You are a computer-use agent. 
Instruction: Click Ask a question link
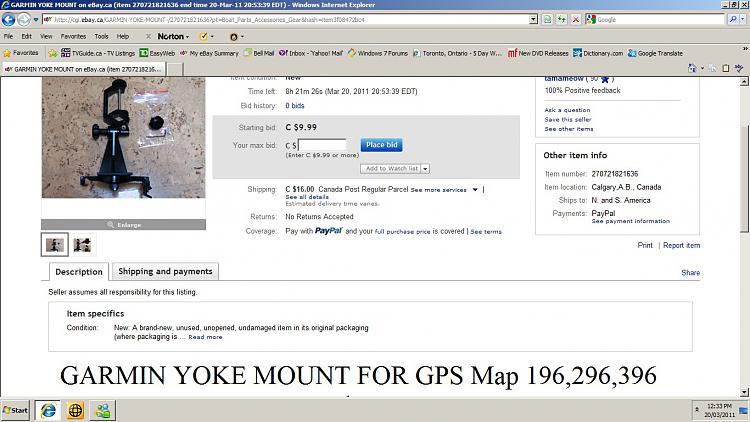tap(567, 110)
